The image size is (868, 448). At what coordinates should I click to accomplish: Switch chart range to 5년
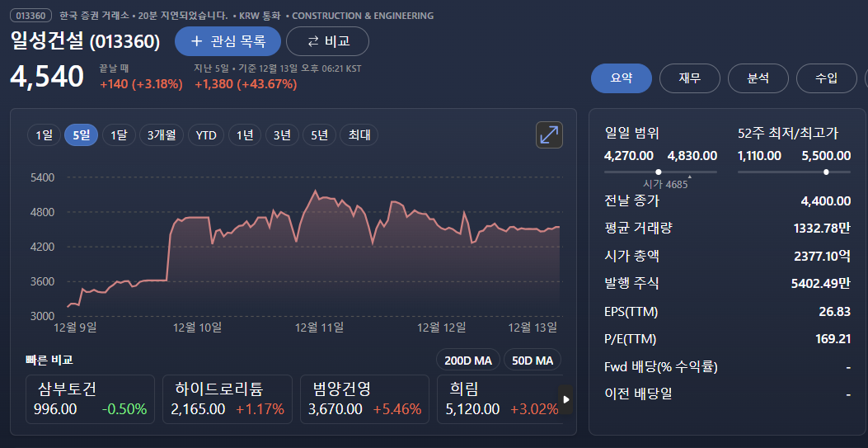(319, 135)
